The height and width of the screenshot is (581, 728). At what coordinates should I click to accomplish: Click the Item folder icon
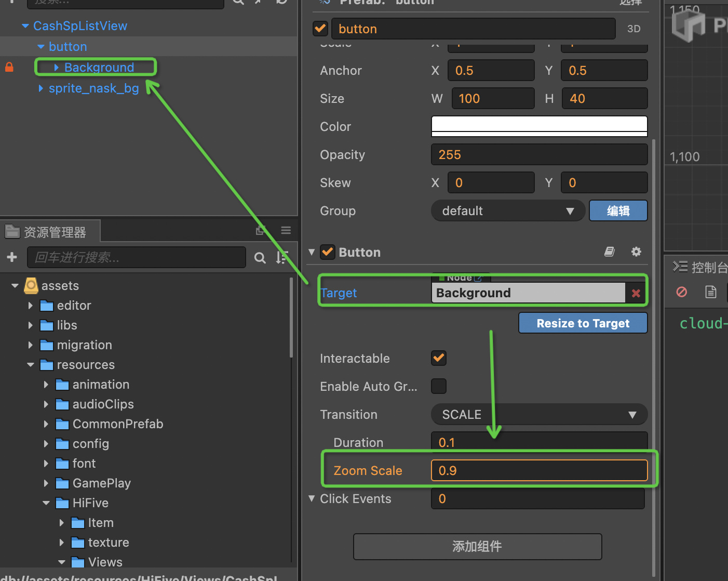78,523
